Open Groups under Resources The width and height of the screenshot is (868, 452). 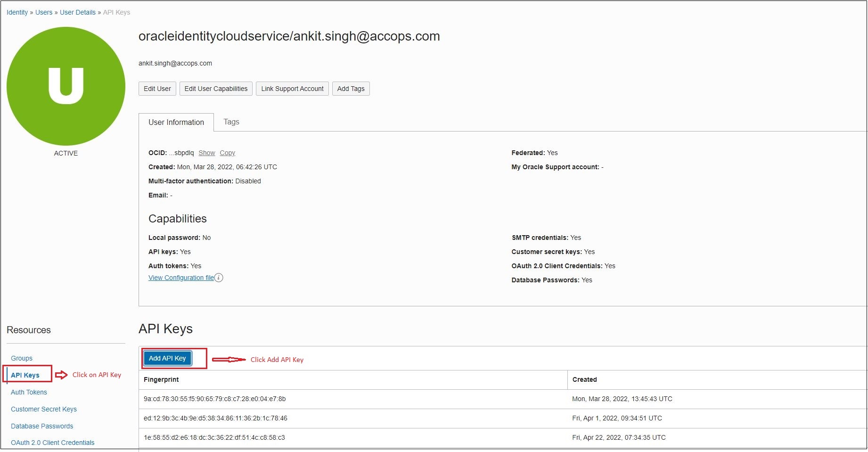(x=22, y=358)
